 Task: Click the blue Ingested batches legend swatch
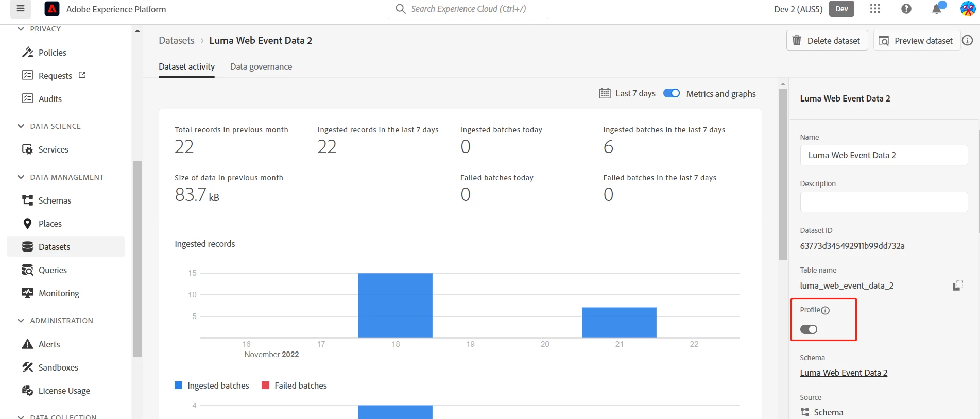179,386
